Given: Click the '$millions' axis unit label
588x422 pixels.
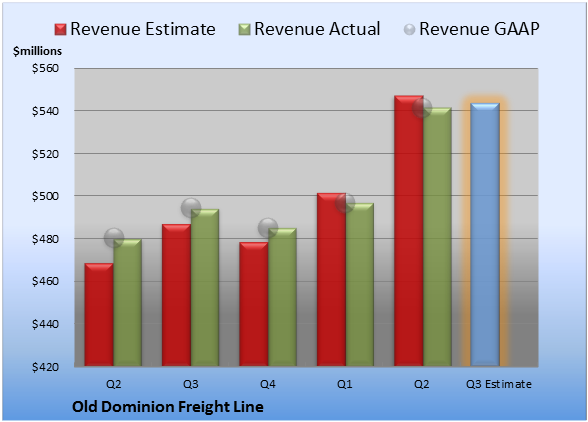Looking at the screenshot, I should (38, 51).
